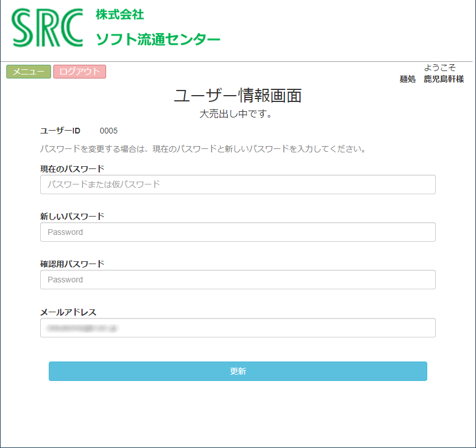Screen dimensions: 476x448
Task: Click the ようこそ welcome text
Action: (x=440, y=68)
